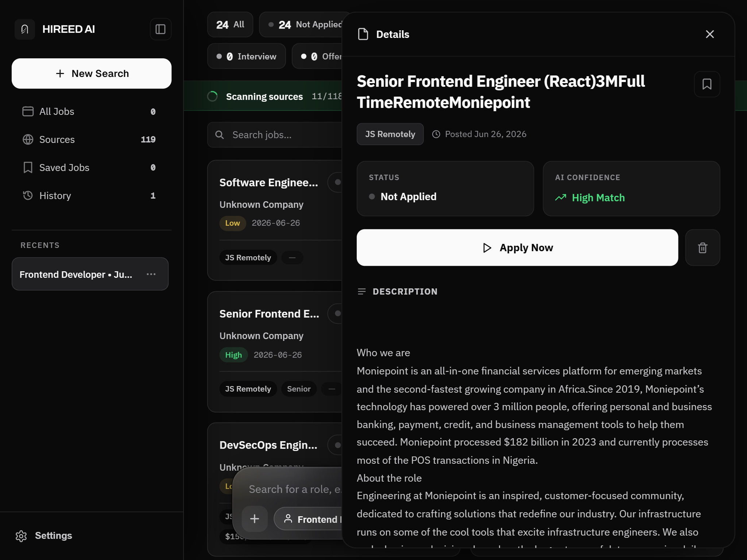747x560 pixels.
Task: Toggle status on DevSecOps Engineer card
Action: [336, 445]
